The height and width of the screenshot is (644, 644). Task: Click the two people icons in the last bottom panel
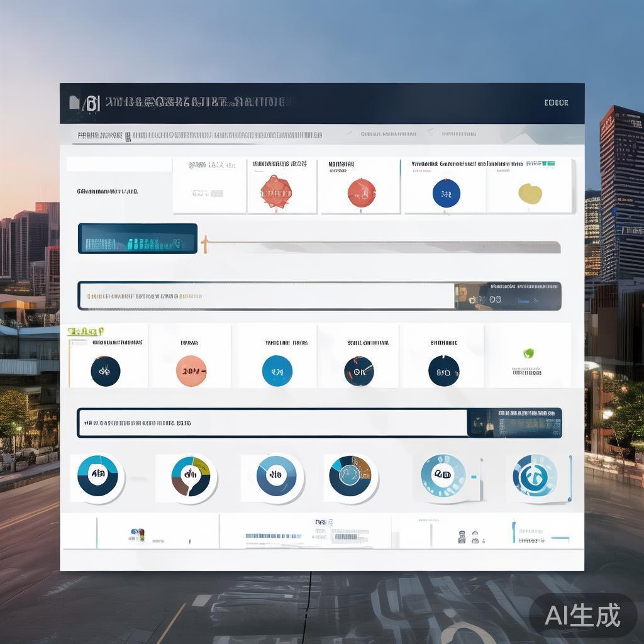pos(469,537)
